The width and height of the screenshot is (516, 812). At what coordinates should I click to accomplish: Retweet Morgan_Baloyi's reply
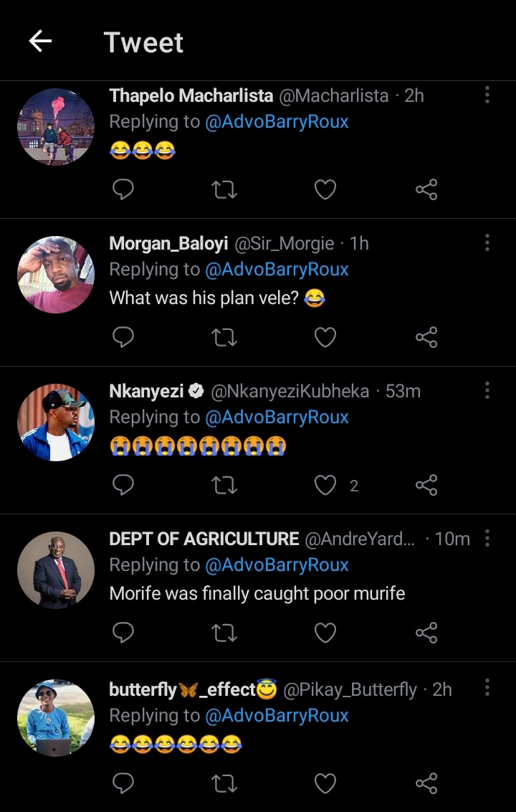pyautogui.click(x=225, y=337)
